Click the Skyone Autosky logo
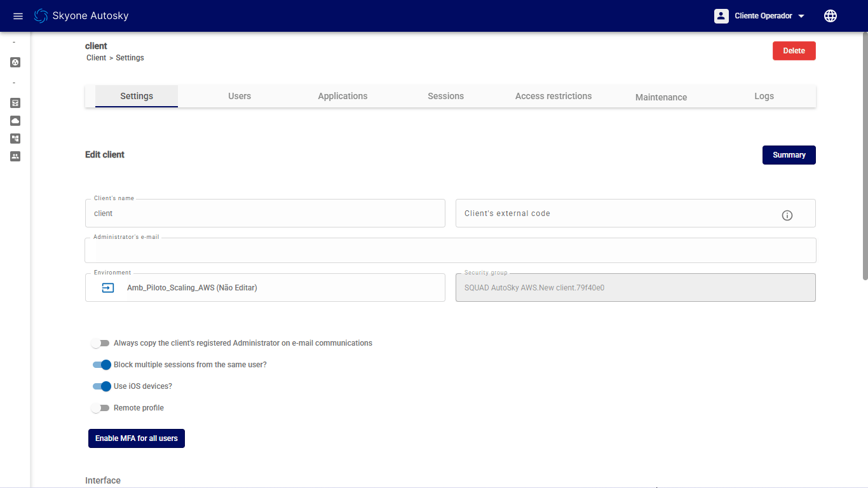Screen dimensions: 868x488 coord(81,16)
